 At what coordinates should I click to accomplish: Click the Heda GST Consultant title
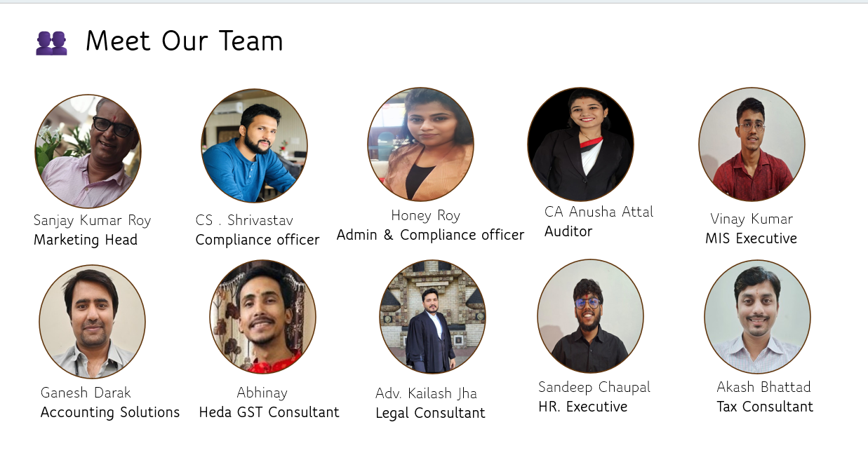coord(269,412)
